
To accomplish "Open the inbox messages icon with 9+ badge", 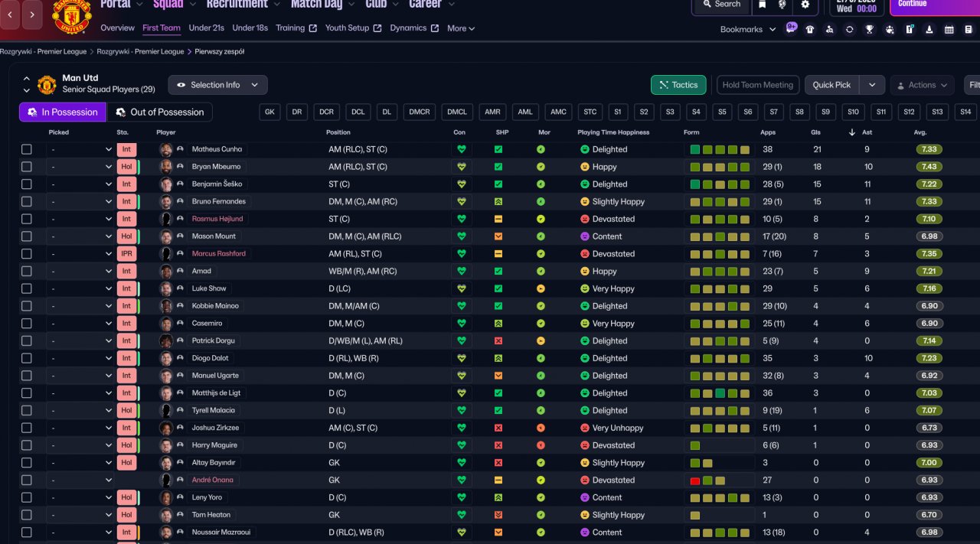I will (x=789, y=29).
